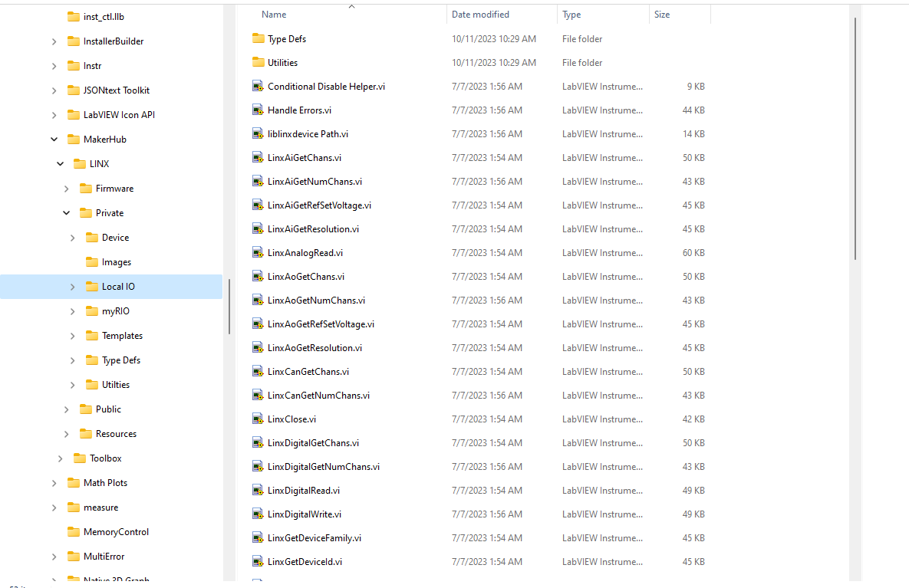Click the Conditional Disable Helper.vi icon
The height and width of the screenshot is (588, 909).
pyautogui.click(x=258, y=87)
